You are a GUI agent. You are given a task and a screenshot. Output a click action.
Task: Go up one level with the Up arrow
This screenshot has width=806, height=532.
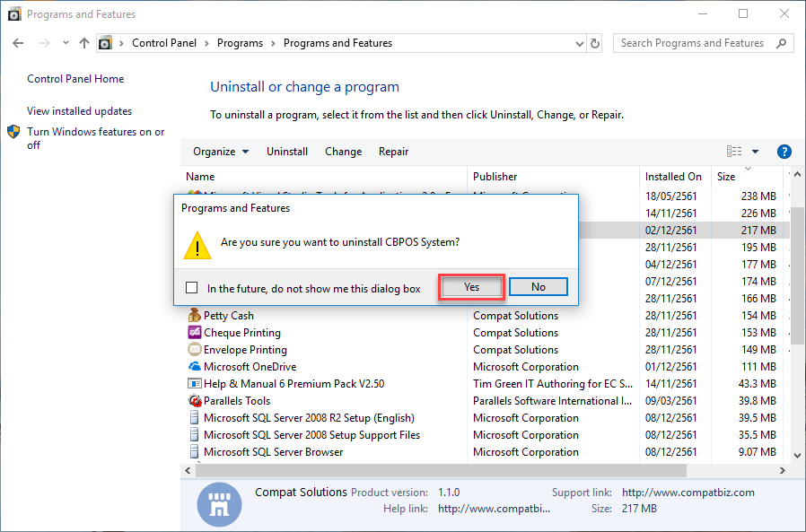[x=84, y=43]
